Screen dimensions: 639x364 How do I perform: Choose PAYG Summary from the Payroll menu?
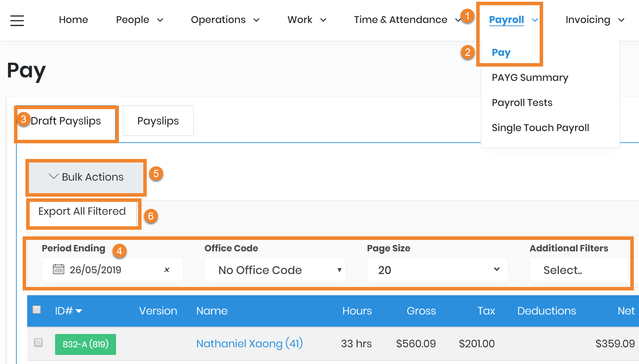tap(530, 77)
